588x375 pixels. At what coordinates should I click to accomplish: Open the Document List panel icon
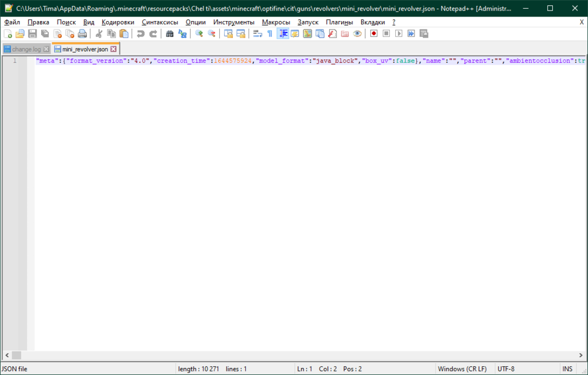(320, 34)
